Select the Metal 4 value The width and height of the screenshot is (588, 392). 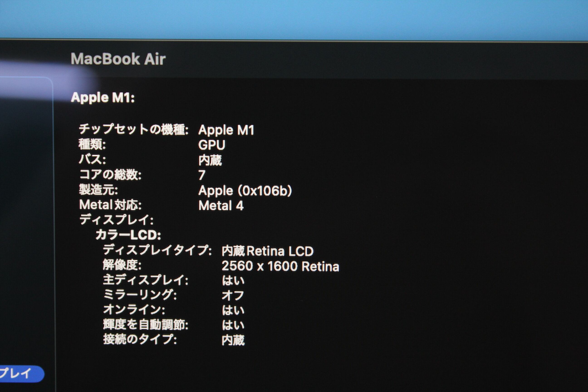pyautogui.click(x=221, y=206)
